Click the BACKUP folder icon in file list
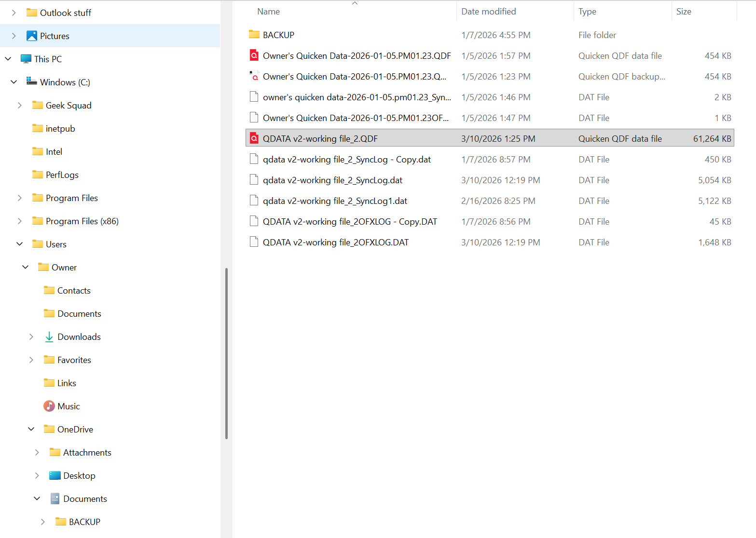The width and height of the screenshot is (756, 538). tap(254, 35)
